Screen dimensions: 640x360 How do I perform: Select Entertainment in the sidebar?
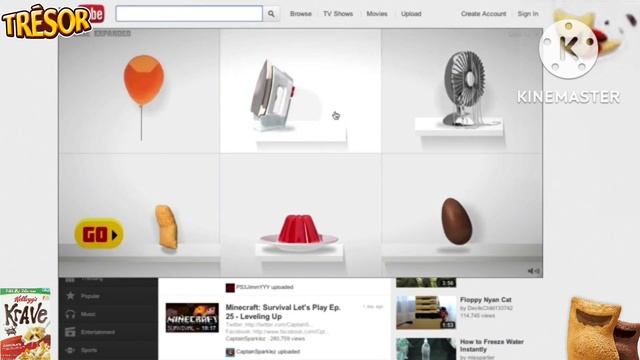pos(98,332)
